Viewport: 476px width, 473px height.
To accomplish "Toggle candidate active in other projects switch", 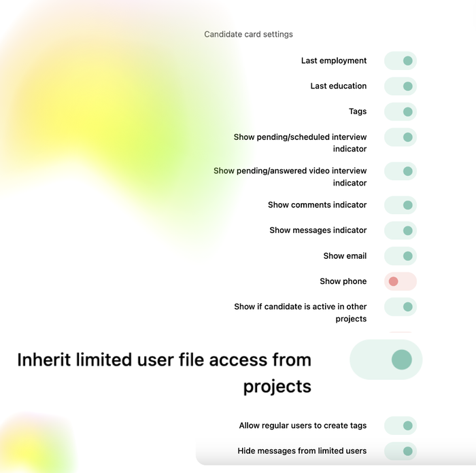I will 400,307.
